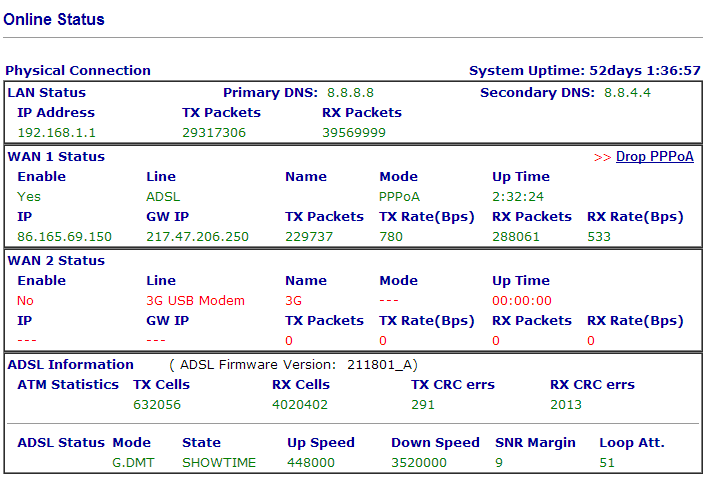The height and width of the screenshot is (487, 717).
Task: Click the WAN 1 Up Time 2:32:24
Action: 518,197
